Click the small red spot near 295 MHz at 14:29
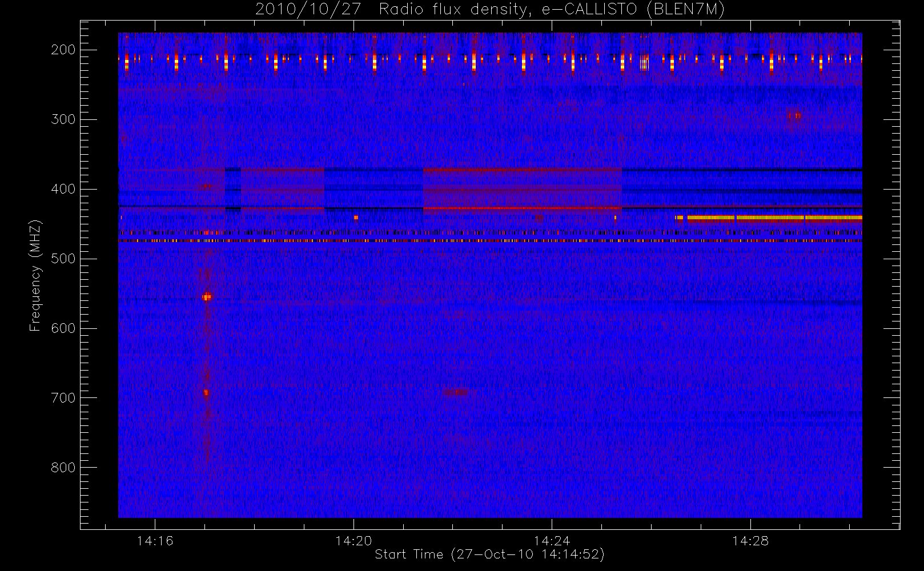Viewport: 924px width, 571px height. click(793, 116)
